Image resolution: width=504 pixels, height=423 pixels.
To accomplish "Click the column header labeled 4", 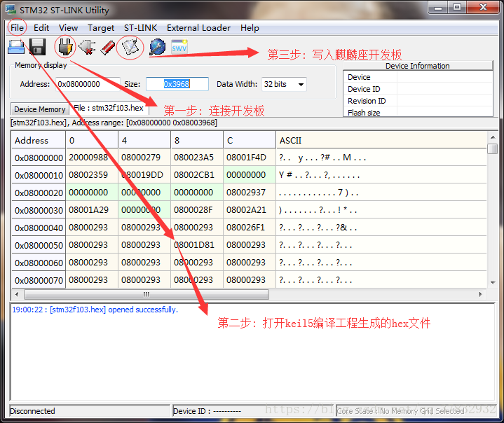I will 144,140.
